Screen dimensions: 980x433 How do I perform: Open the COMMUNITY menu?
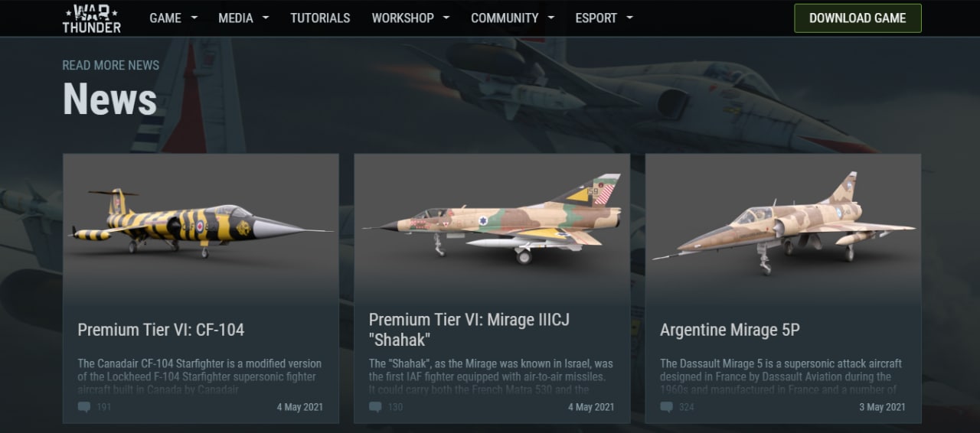(505, 18)
